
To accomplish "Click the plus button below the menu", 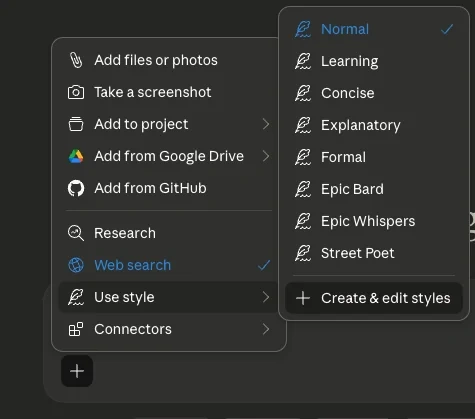I will click(77, 371).
